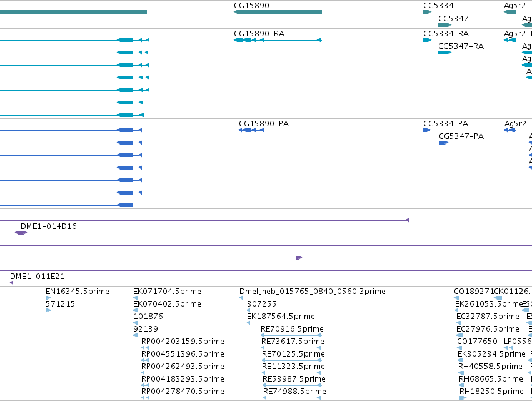The height and width of the screenshot is (401, 532).
Task: Click the purple BAC arrow ending below CG15890-PA
Action: click(299, 258)
